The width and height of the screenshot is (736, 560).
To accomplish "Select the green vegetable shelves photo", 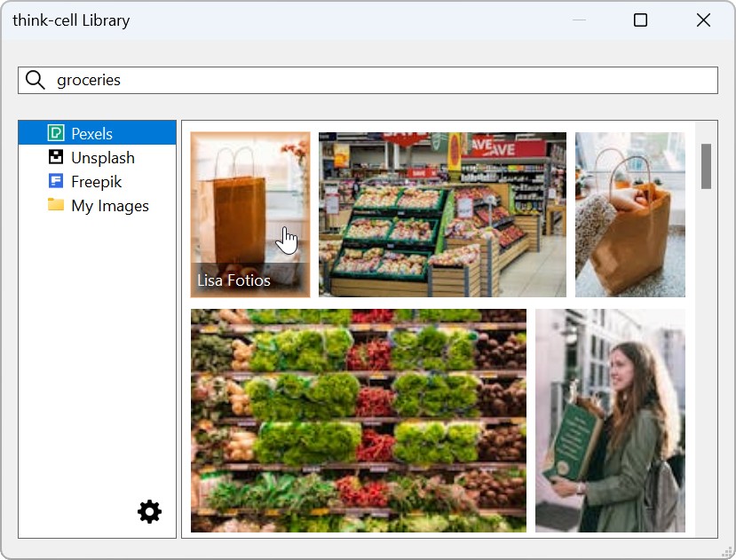I will 359,420.
